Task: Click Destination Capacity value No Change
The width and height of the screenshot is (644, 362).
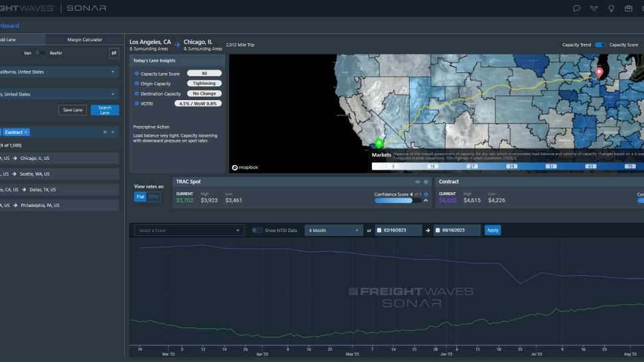Action: pyautogui.click(x=204, y=93)
